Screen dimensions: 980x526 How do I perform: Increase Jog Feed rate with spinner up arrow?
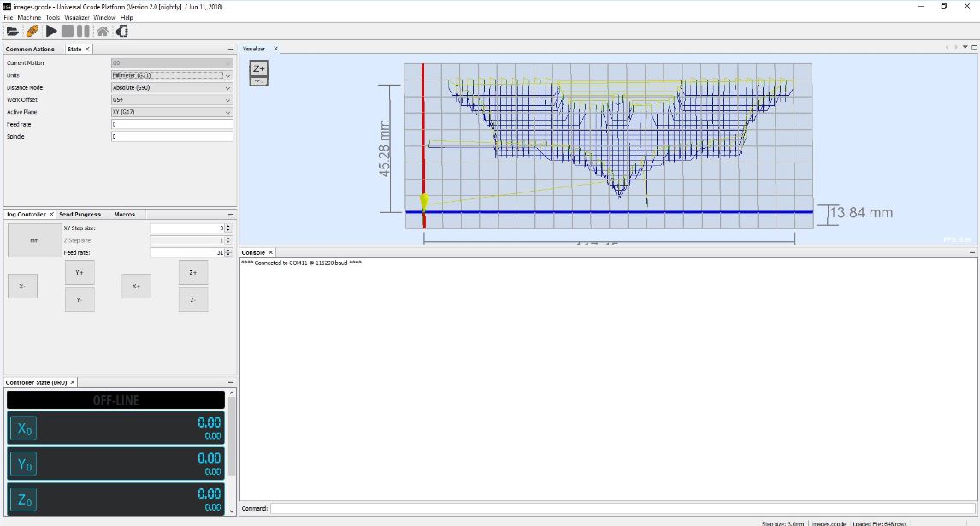228,251
